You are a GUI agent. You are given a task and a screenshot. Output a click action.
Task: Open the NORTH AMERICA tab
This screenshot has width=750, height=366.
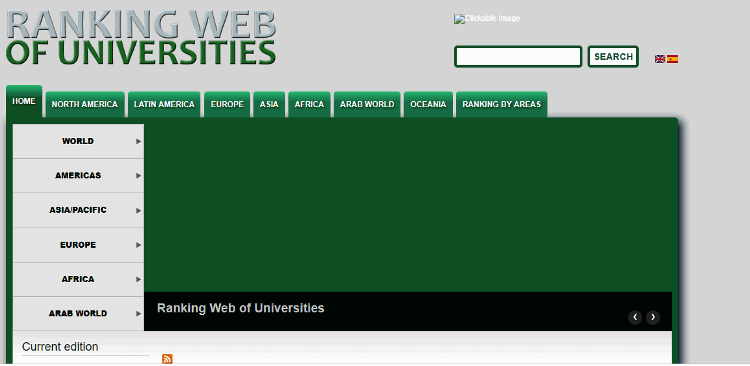tap(85, 104)
